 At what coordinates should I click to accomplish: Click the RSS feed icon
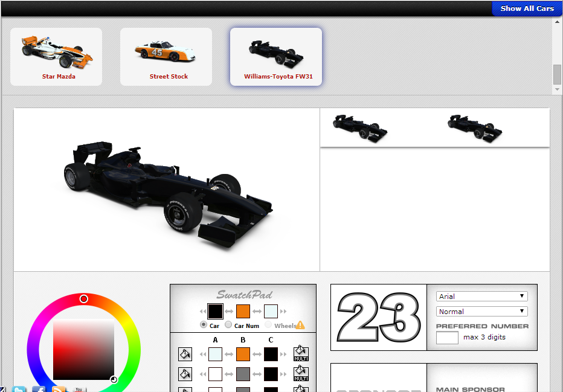(59, 389)
